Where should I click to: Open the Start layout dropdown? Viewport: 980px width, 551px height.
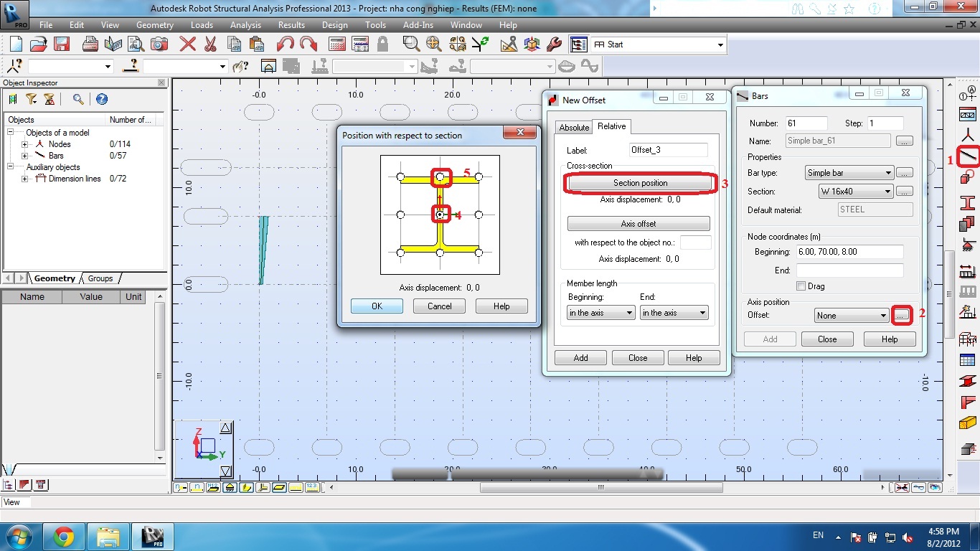[x=720, y=44]
